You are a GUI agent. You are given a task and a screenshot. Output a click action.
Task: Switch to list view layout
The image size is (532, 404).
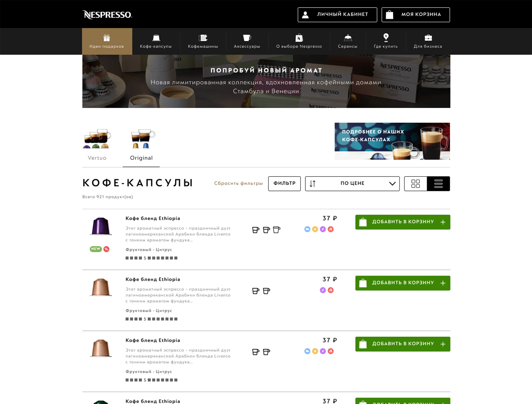click(438, 184)
